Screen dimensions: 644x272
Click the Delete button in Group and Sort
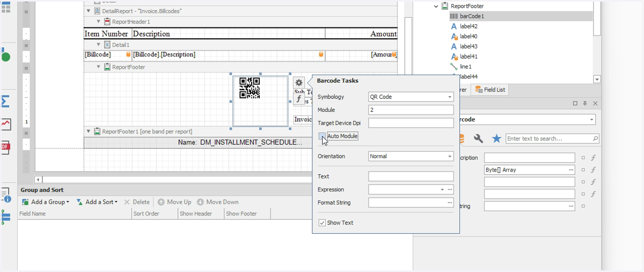tap(137, 202)
